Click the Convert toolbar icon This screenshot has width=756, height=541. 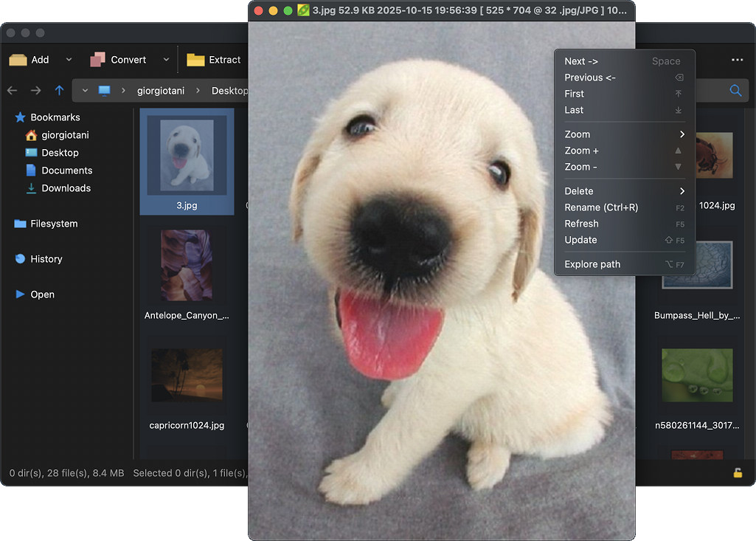click(x=98, y=60)
